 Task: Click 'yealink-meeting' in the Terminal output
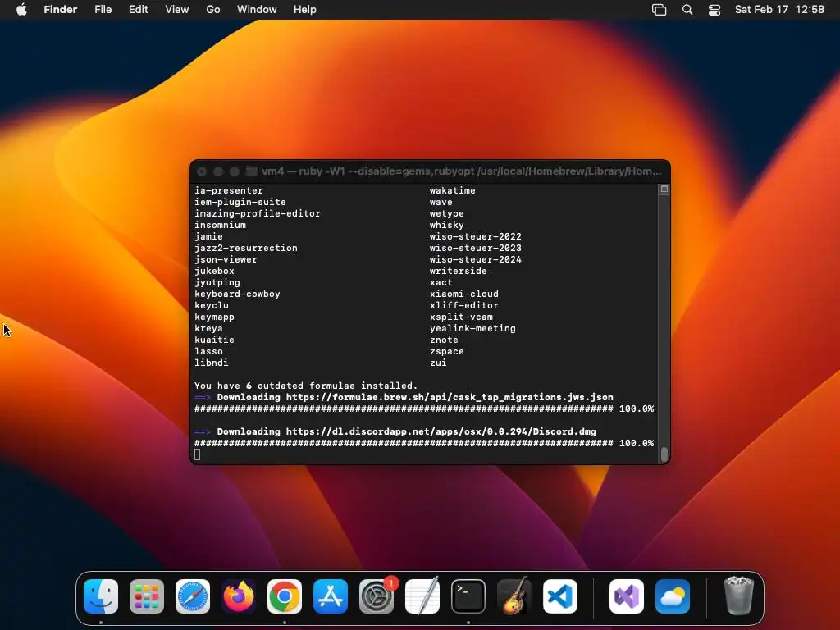click(x=472, y=328)
